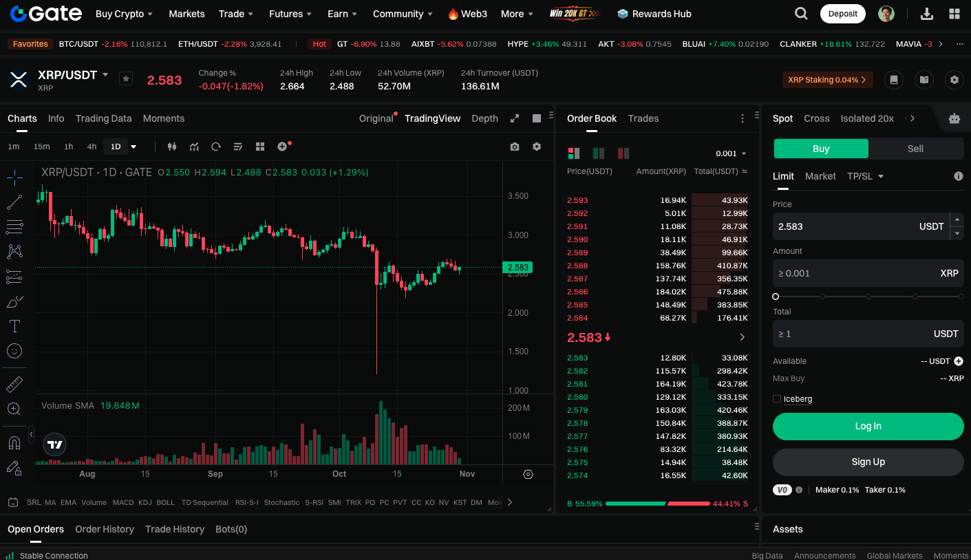
Task: Click the chart zoom-in tool
Action: (14, 409)
